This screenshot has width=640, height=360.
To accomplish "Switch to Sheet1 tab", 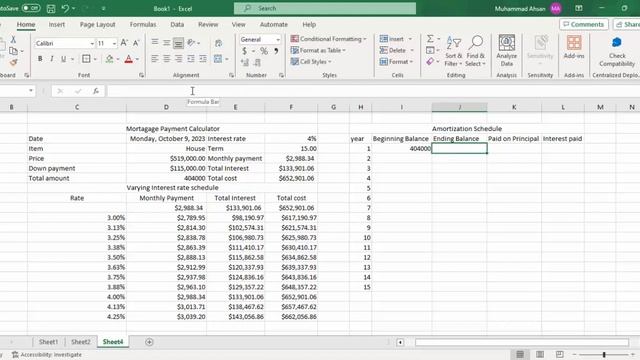I will pos(49,342).
